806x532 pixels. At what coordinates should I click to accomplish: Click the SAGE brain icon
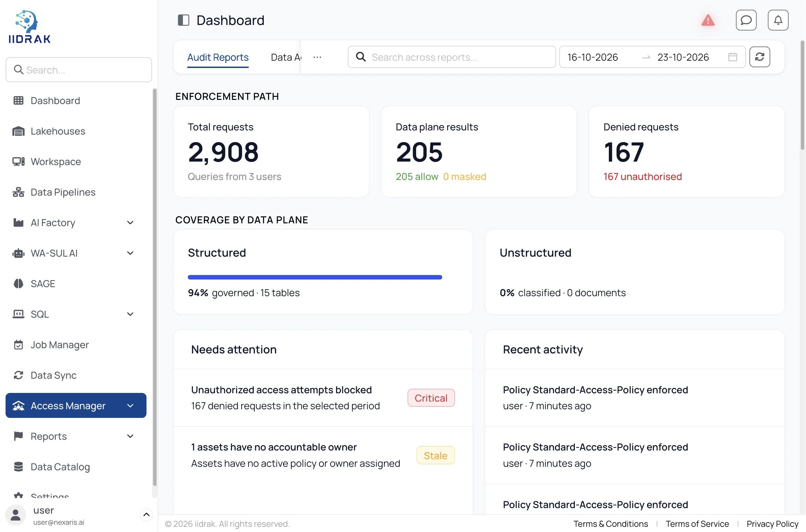[18, 284]
